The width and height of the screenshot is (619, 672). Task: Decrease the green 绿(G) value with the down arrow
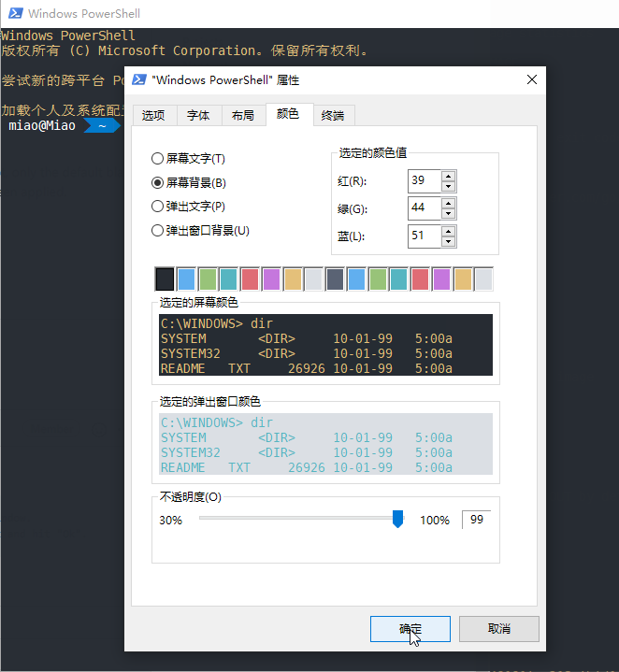449,214
